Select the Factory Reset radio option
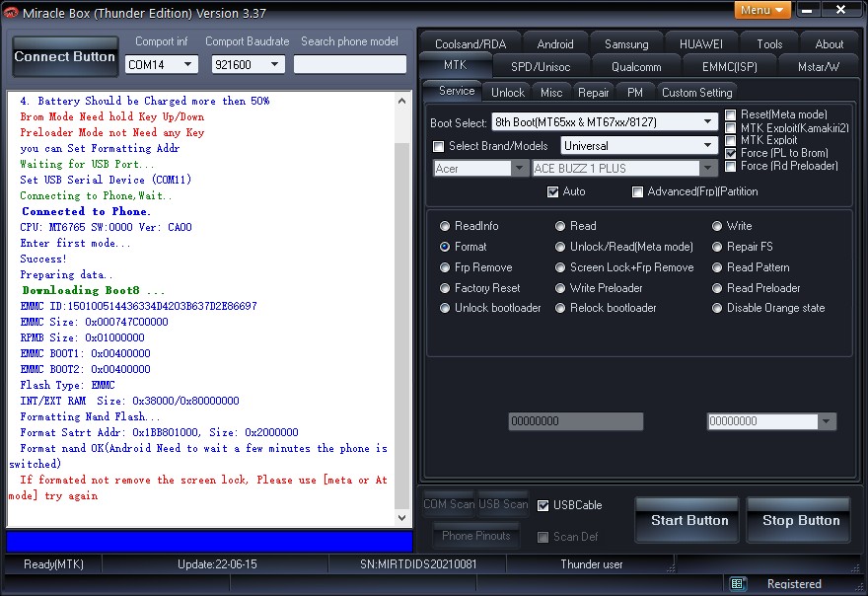Viewport: 868px width, 596px height. click(x=445, y=288)
